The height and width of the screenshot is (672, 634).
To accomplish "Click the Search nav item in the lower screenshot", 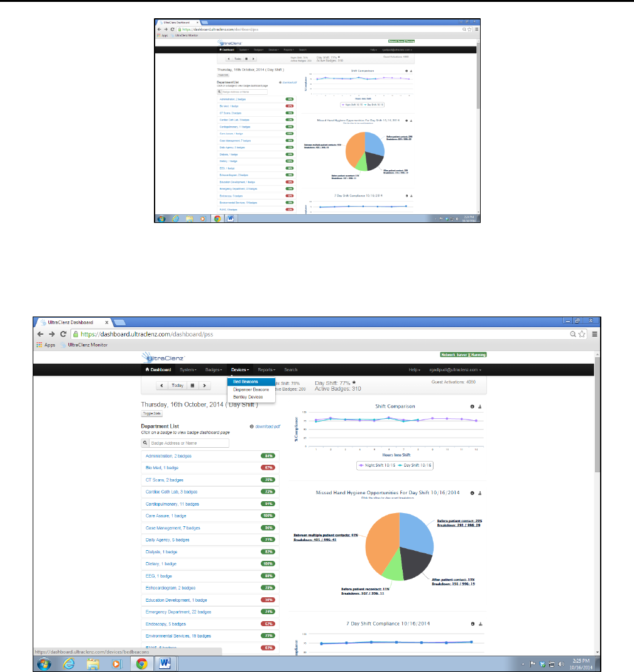I will point(291,370).
